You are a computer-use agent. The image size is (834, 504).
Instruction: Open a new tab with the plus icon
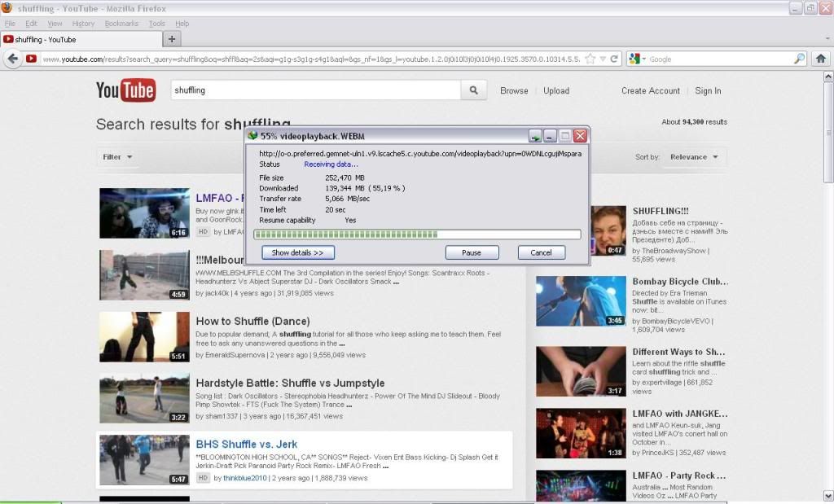point(172,39)
